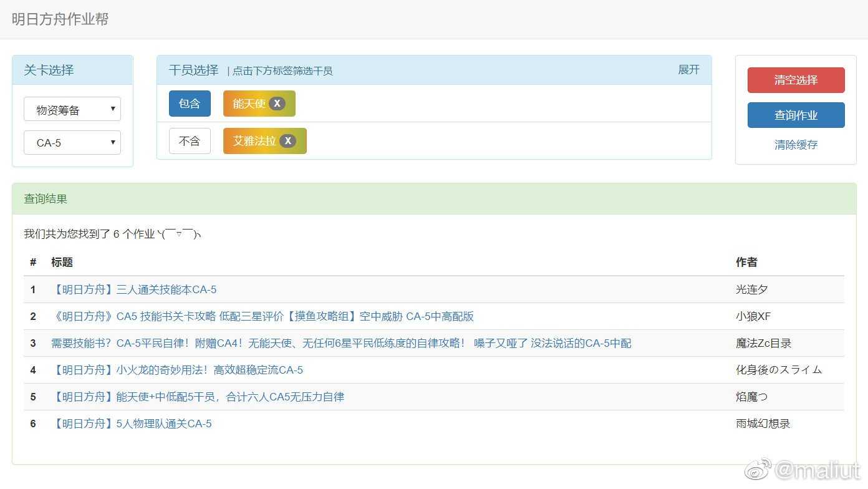The width and height of the screenshot is (868, 489).
Task: Click the 清除缓存 link
Action: coord(796,145)
